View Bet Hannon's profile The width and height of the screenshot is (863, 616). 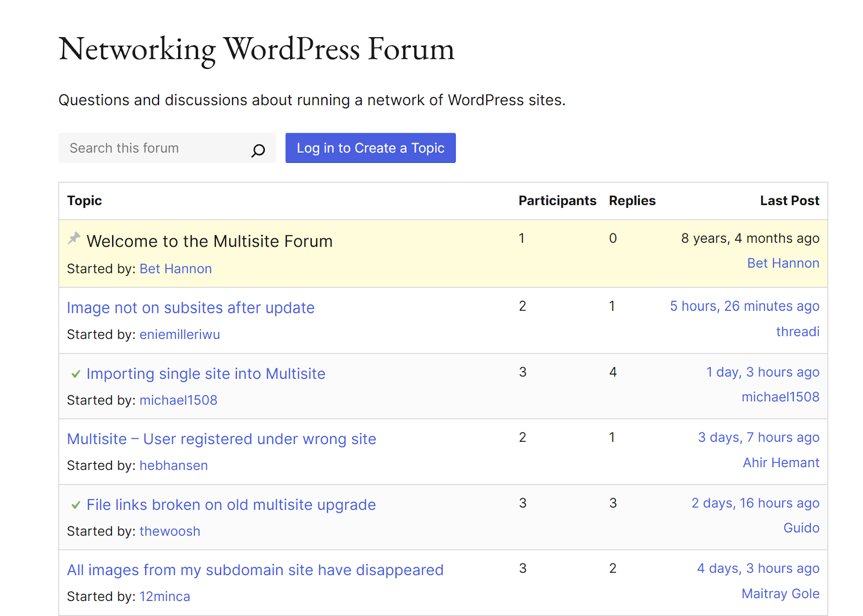point(175,269)
